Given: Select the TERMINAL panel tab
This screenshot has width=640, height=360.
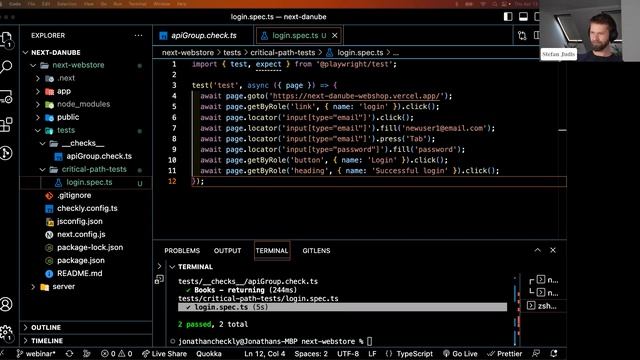Looking at the screenshot, I should (272, 251).
